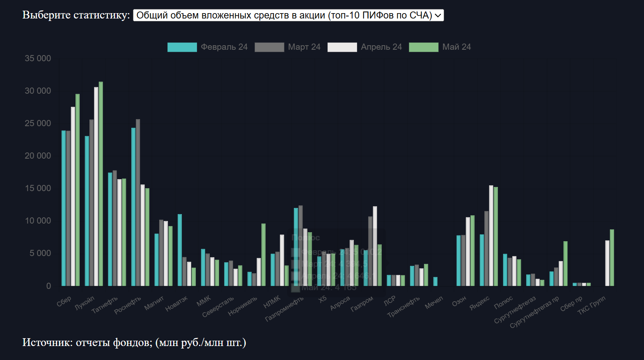Click the Новатэк February 24 teal bar
644x360 pixels.
coord(180,250)
